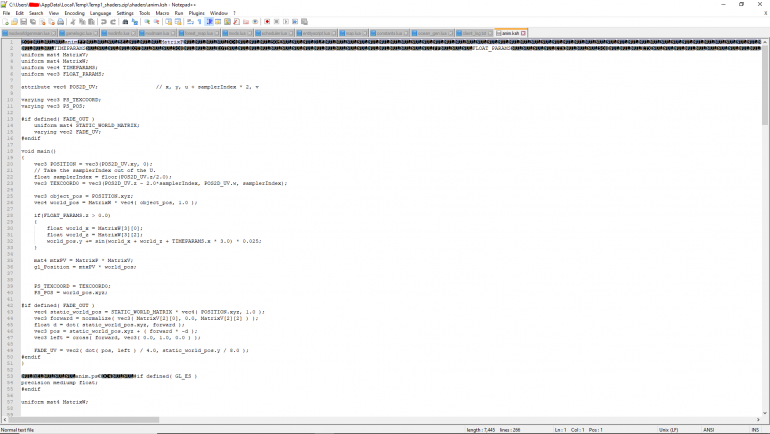This screenshot has width=770, height=434.
Task: Zoom out with the magnifier minus icon
Action: pyautogui.click(x=156, y=22)
